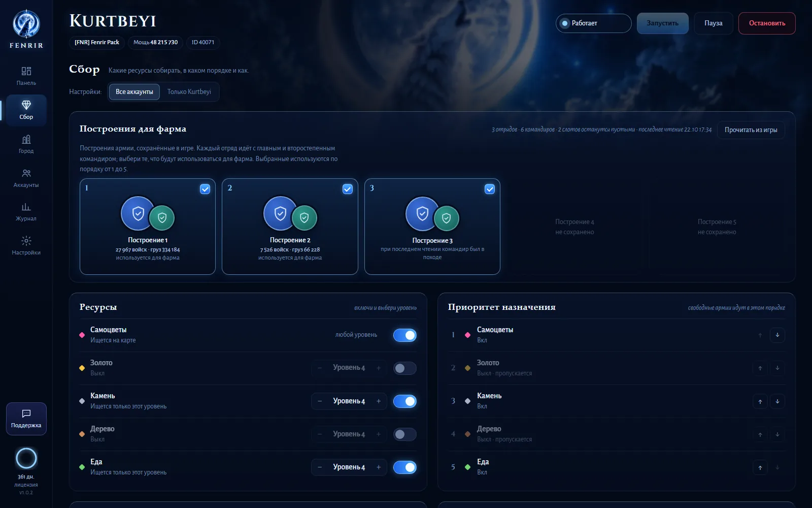Viewport: 812px width, 508px height.
Task: Click Прочитать из игры button
Action: pos(751,130)
